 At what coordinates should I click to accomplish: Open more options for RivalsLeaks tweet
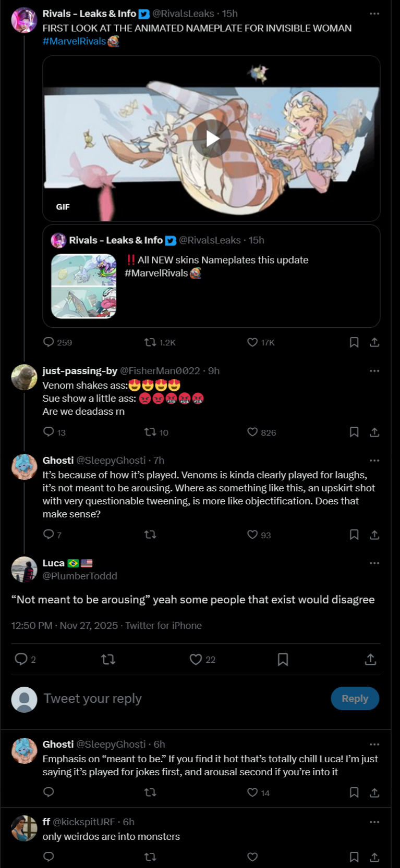(x=374, y=14)
